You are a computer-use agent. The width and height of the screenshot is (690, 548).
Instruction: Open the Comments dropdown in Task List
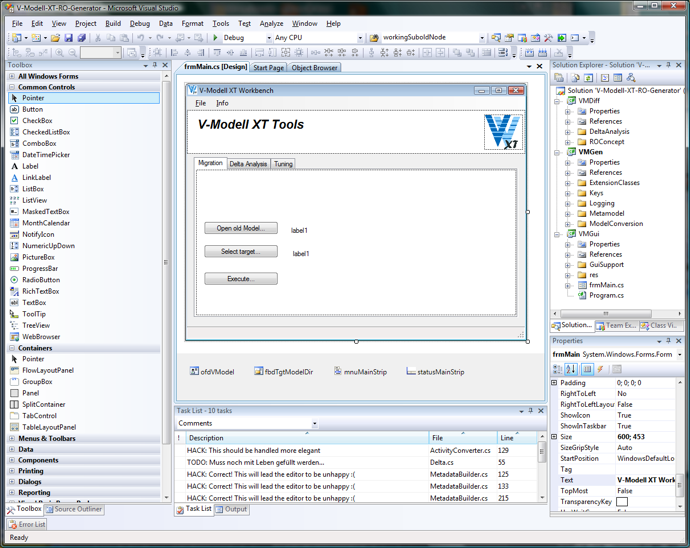pyautogui.click(x=314, y=423)
